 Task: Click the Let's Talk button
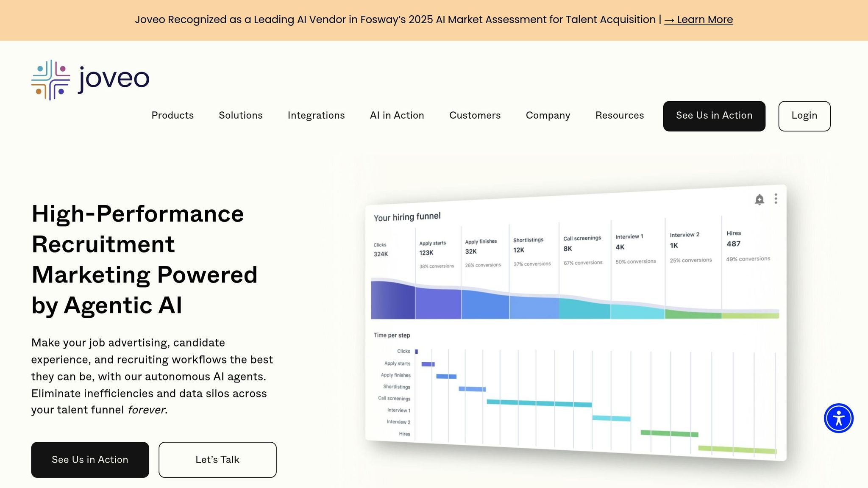[x=217, y=460]
